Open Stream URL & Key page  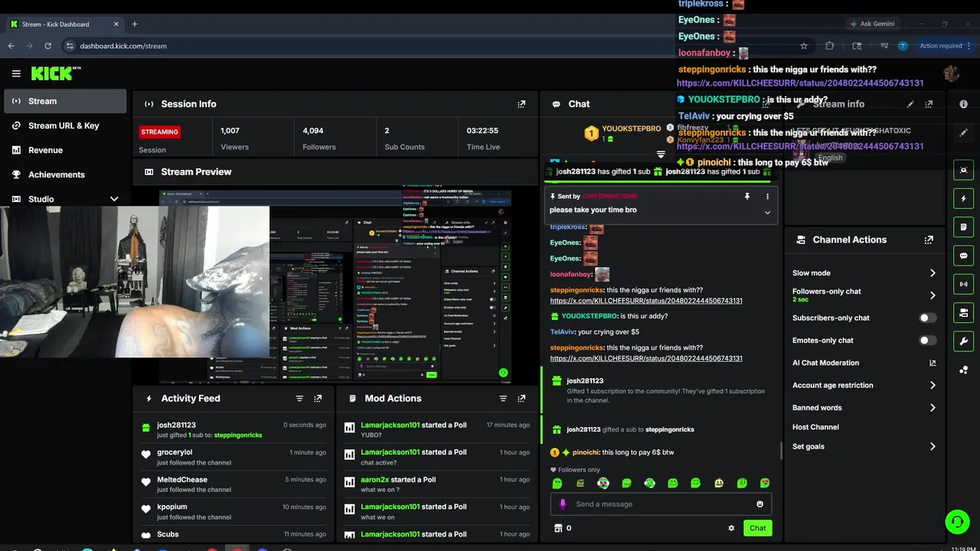pos(65,126)
